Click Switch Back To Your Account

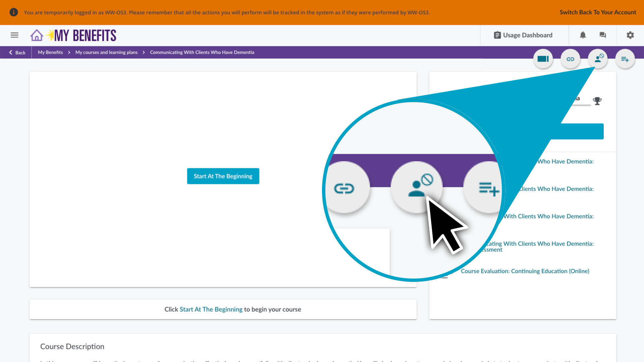click(597, 12)
